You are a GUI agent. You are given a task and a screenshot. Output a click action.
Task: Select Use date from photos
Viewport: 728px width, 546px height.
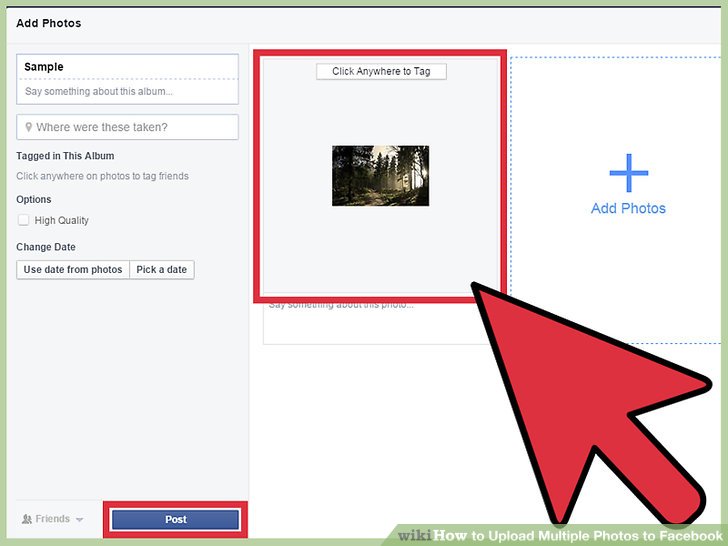pyautogui.click(x=73, y=270)
